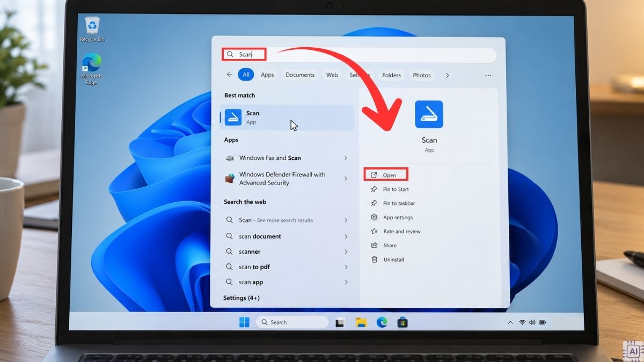The width and height of the screenshot is (644, 362).
Task: Open the Recycle Bin desktop icon
Action: click(x=92, y=29)
